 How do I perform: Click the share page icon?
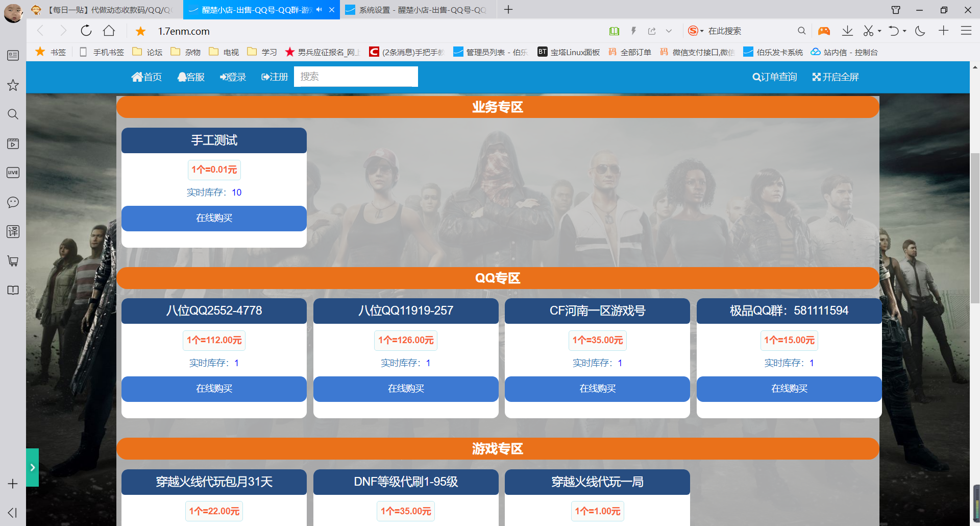(x=652, y=31)
